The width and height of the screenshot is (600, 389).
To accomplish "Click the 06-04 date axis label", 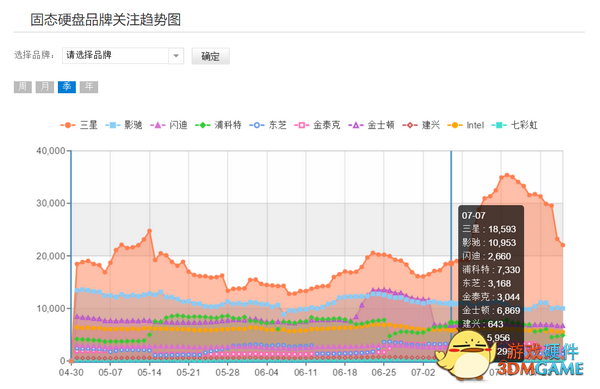I will point(267,373).
